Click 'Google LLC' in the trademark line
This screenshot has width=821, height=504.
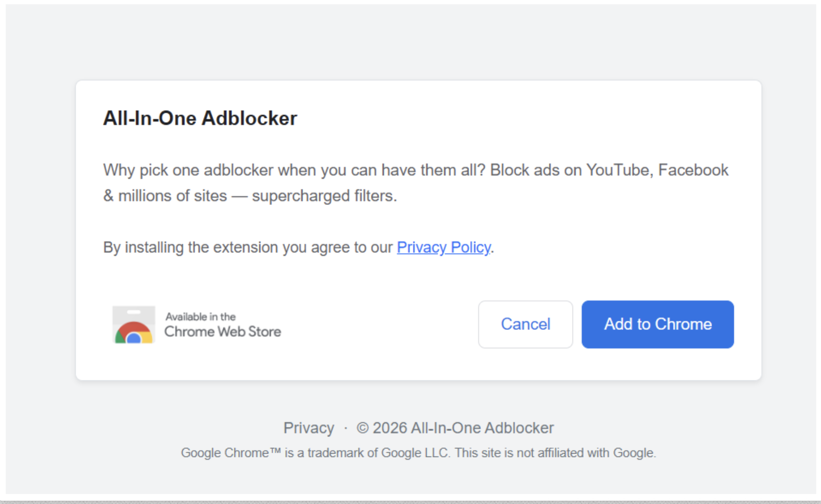[415, 453]
